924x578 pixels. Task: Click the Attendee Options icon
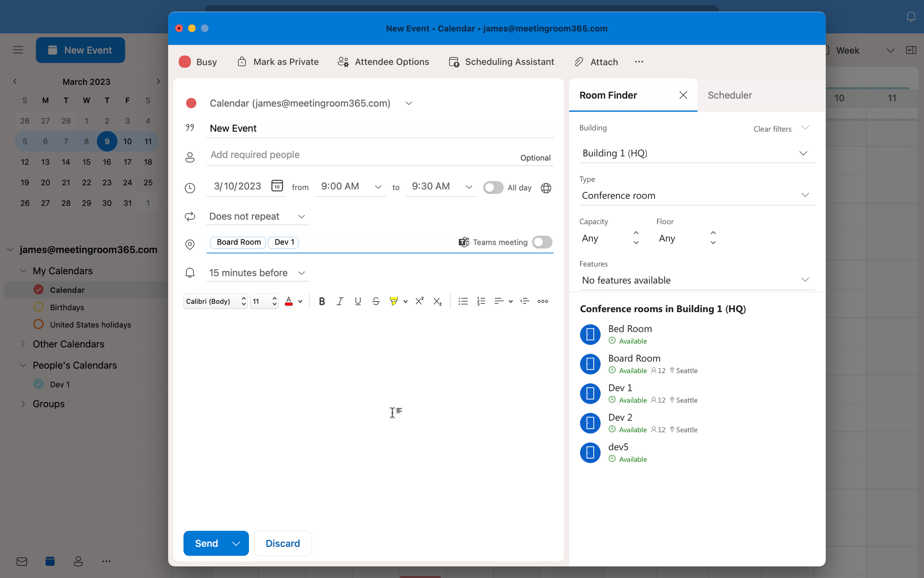coord(343,61)
